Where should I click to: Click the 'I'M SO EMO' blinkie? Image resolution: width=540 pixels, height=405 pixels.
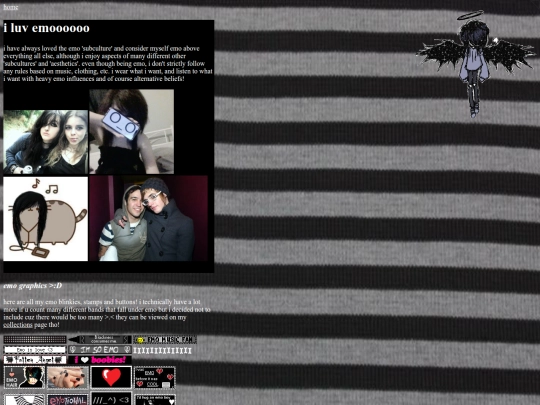(100, 350)
